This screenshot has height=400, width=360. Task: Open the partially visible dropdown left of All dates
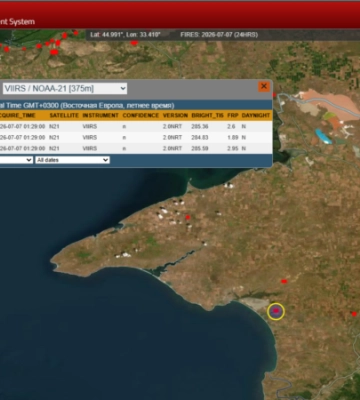click(x=16, y=160)
